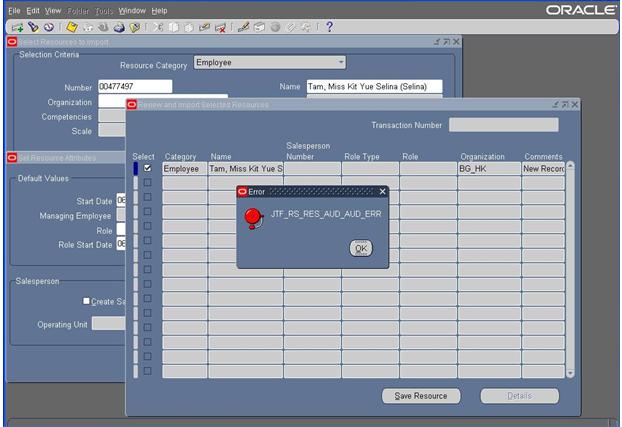Open the View menu

pyautogui.click(x=53, y=11)
